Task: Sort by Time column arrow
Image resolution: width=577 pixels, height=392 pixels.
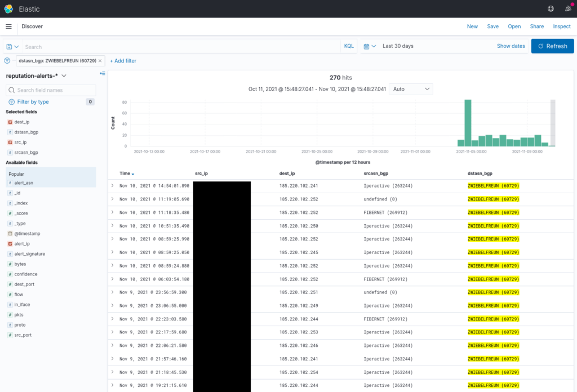Action: click(133, 174)
